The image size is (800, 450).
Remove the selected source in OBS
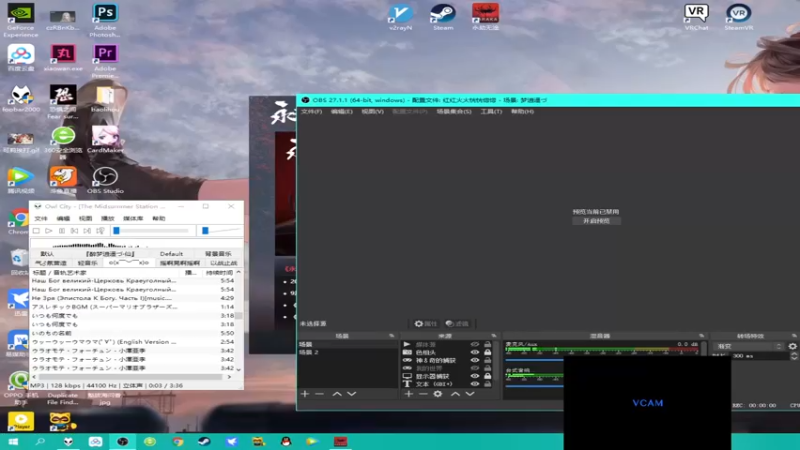click(x=423, y=394)
